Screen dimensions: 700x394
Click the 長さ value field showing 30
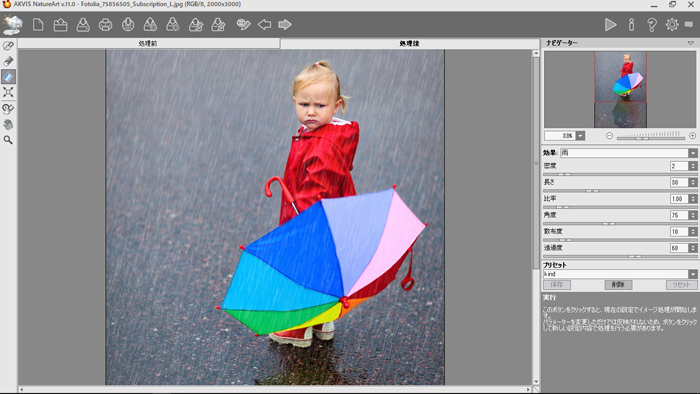[679, 182]
